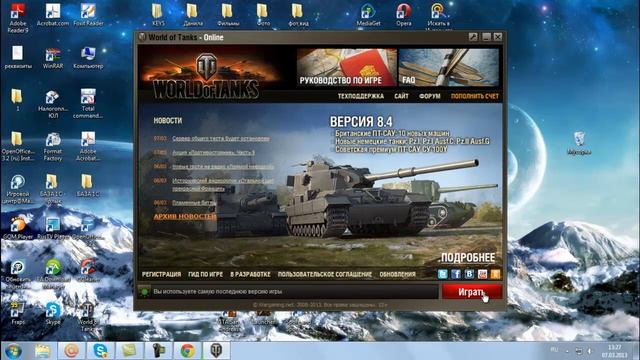This screenshot has width=640, height=360.
Task: Open the ГИД ПО ИГРЕ link
Action: coord(205,274)
